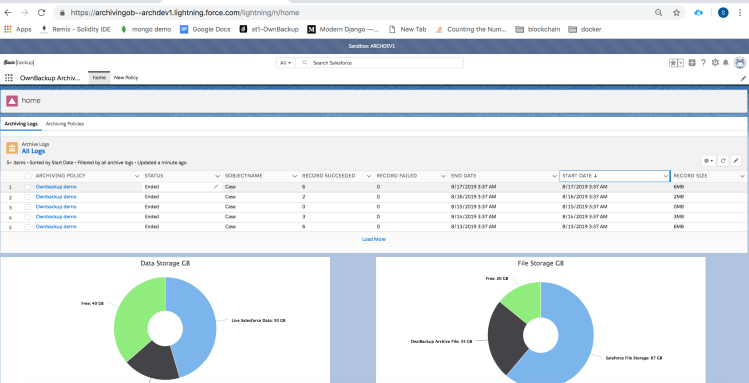Bookmark this page with the star
This screenshot has width=749, height=383.
[x=676, y=13]
